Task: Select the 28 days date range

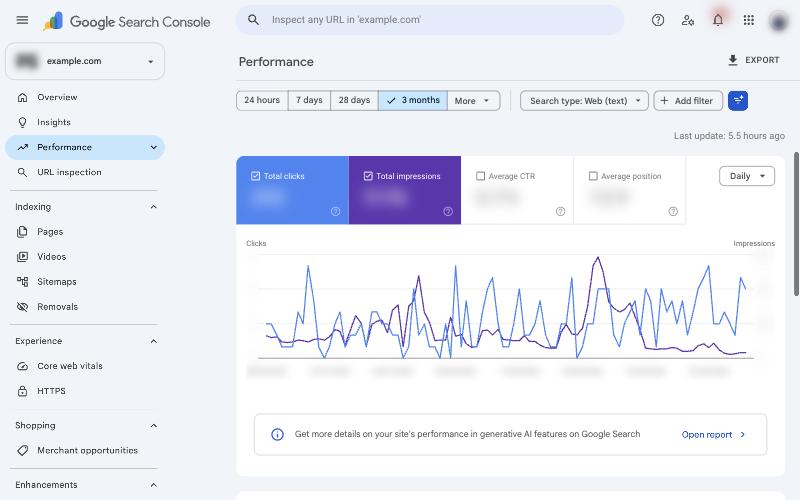Action: tap(354, 101)
